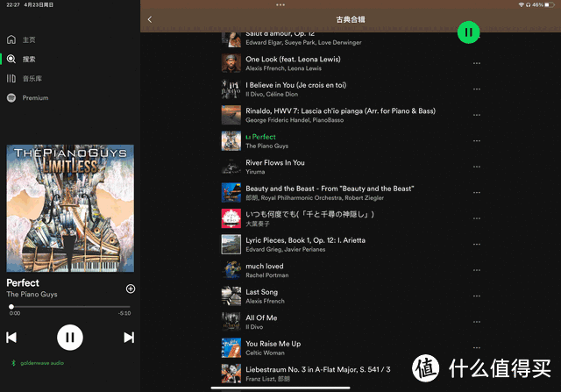
Task: Open more options for River Flows In You
Action: click(x=477, y=167)
